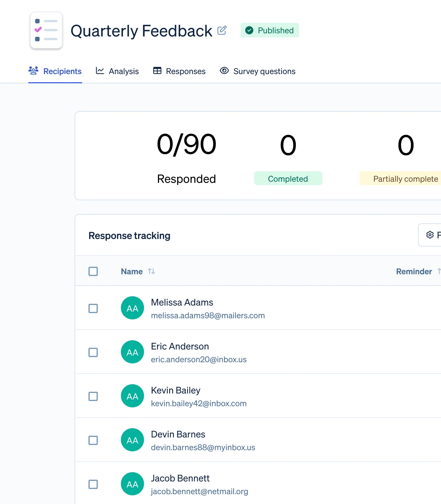
Task: Click the count above Partially complete
Action: tap(406, 145)
